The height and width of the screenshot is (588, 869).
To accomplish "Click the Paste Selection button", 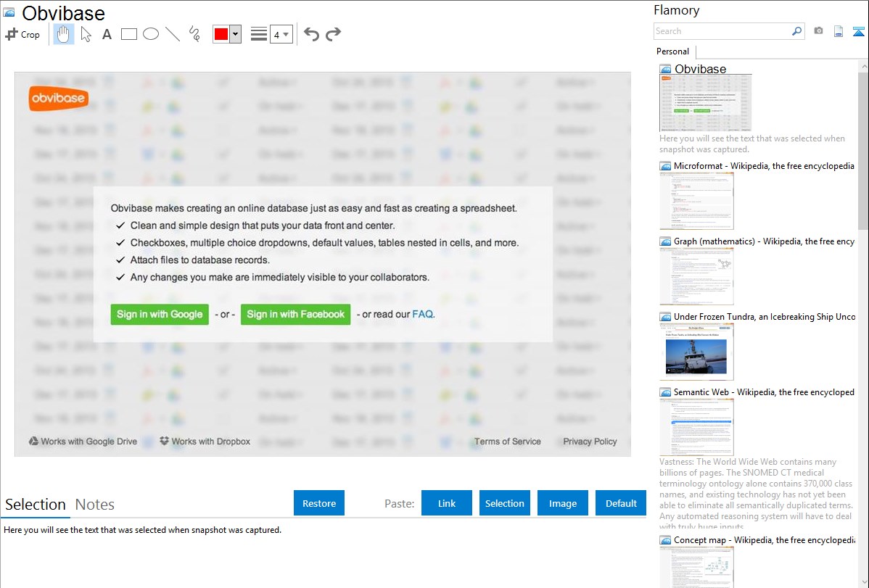I will (x=504, y=503).
